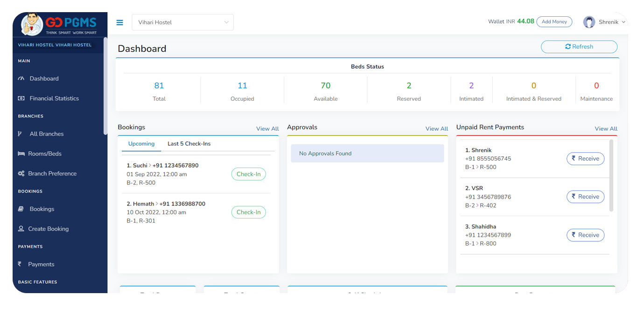Click the GoPGMS logo

[59, 24]
